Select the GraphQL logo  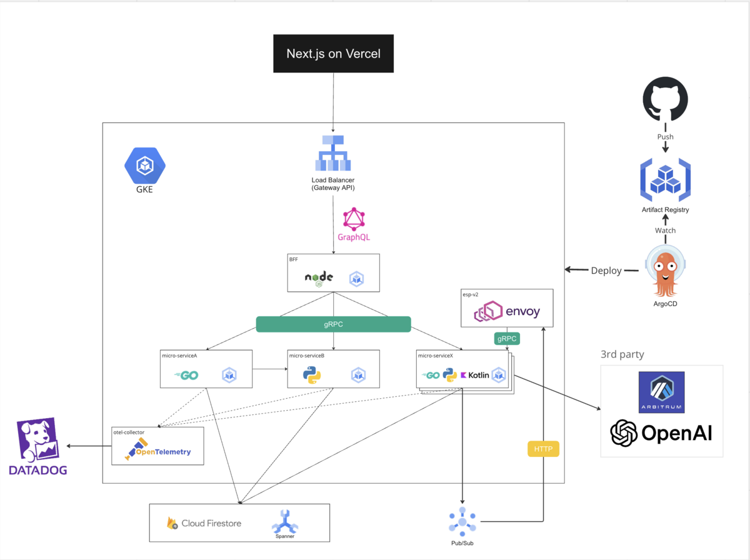click(x=354, y=224)
